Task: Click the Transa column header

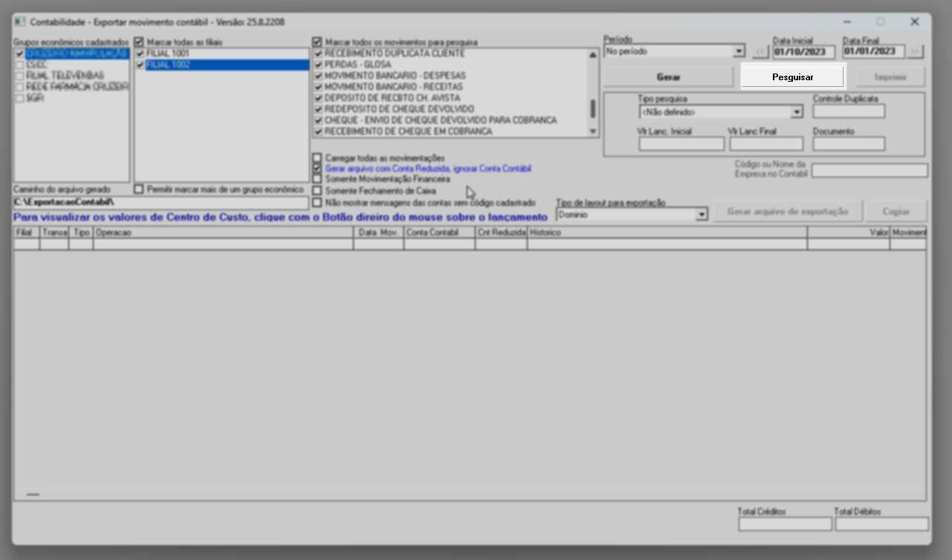Action: 54,232
